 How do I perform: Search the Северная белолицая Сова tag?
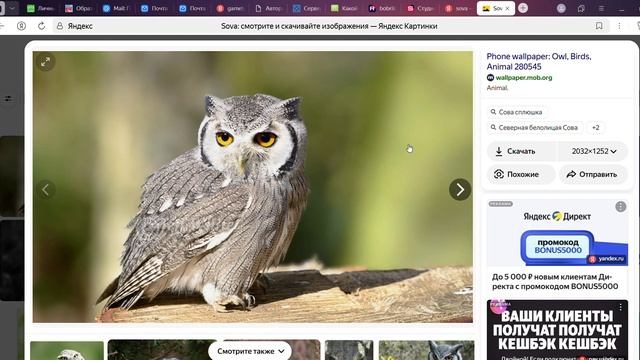click(x=534, y=128)
